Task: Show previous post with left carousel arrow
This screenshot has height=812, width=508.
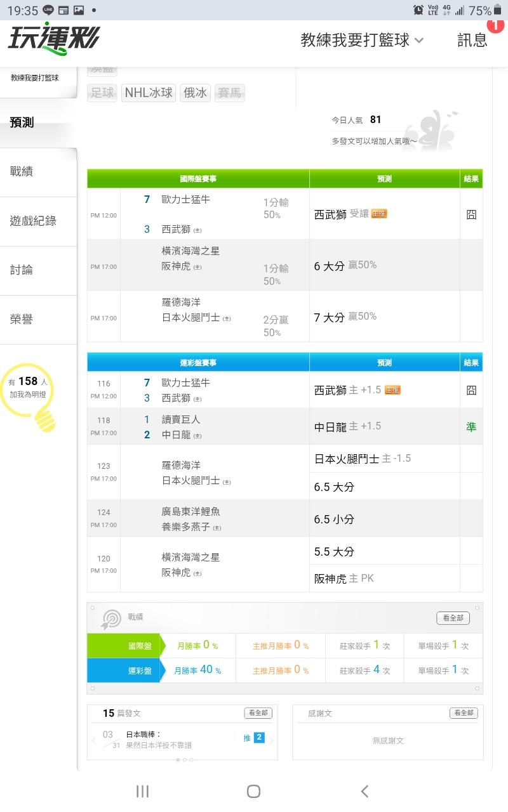Action: pos(94,740)
